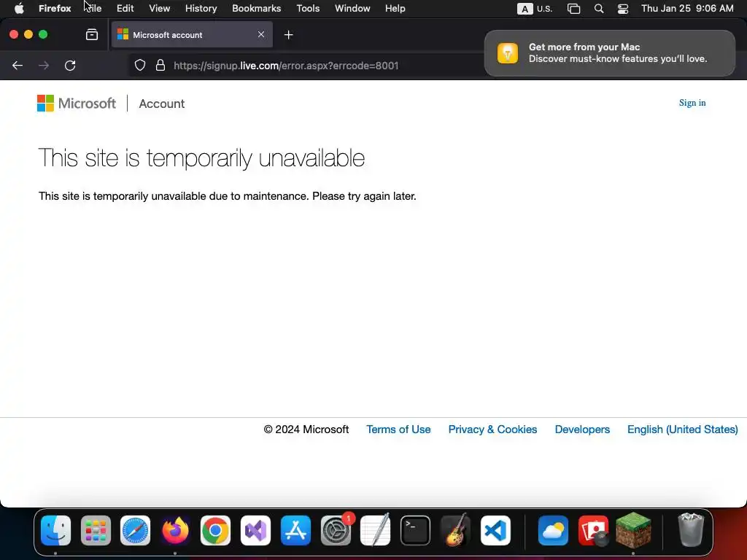747x560 pixels.
Task: Open Terminal from the Dock
Action: [x=415, y=530]
